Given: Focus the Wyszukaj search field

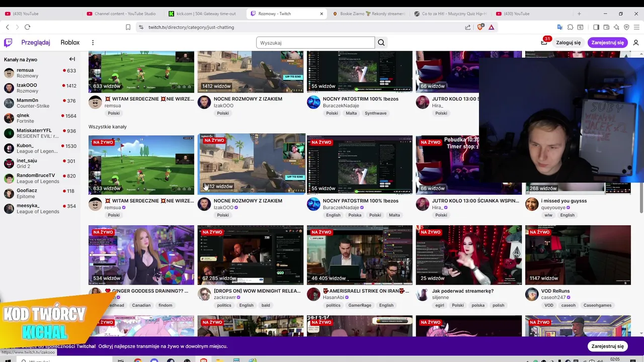Looking at the screenshot, I should tap(315, 43).
